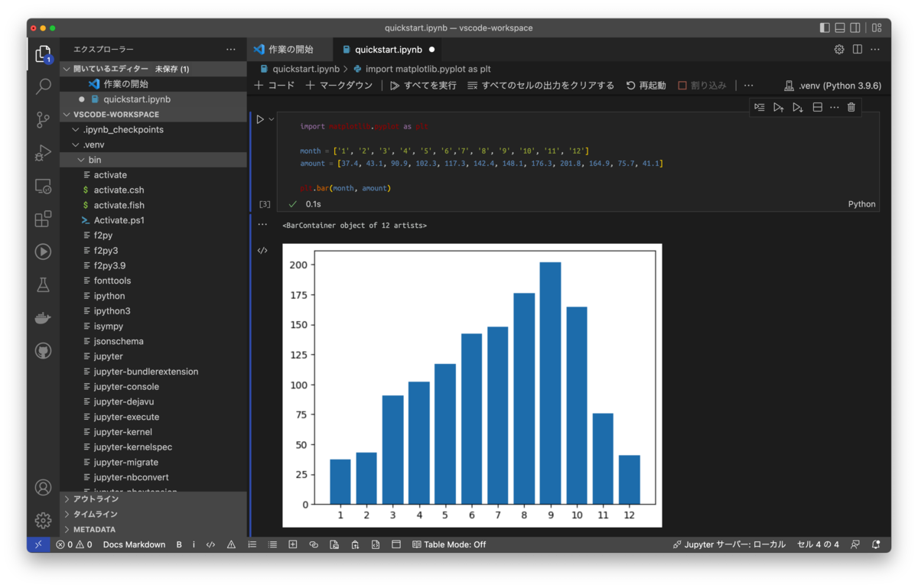Click inside the code cell editor

(x=578, y=157)
